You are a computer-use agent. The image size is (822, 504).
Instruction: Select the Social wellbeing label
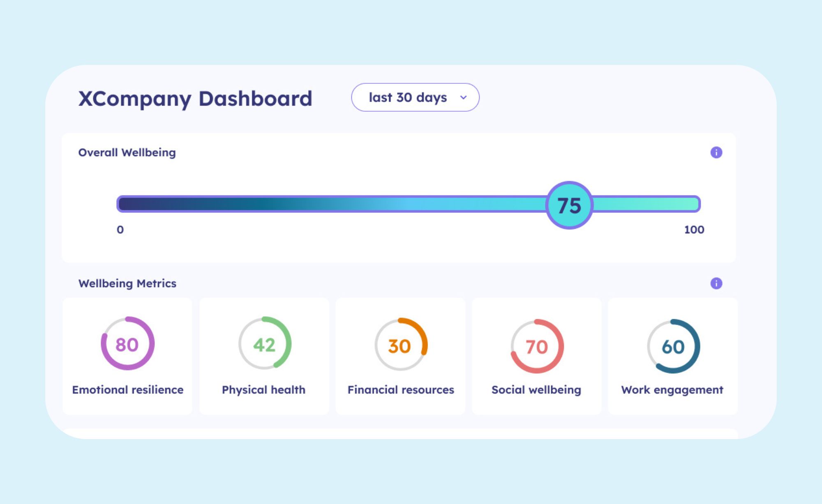(536, 389)
